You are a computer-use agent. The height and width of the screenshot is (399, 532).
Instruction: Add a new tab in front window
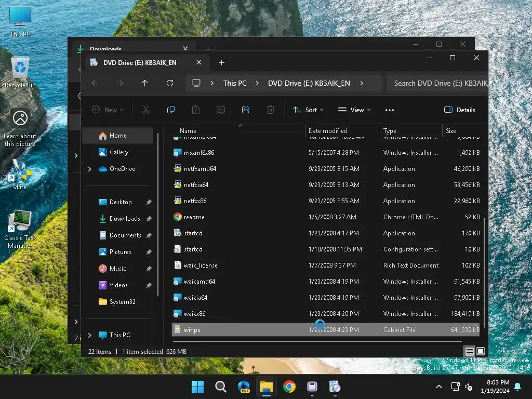click(221, 63)
